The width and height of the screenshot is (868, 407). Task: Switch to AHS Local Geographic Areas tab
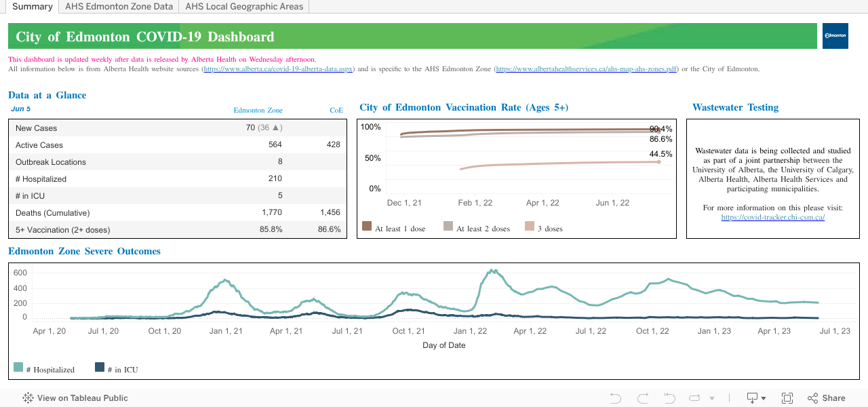(x=244, y=7)
